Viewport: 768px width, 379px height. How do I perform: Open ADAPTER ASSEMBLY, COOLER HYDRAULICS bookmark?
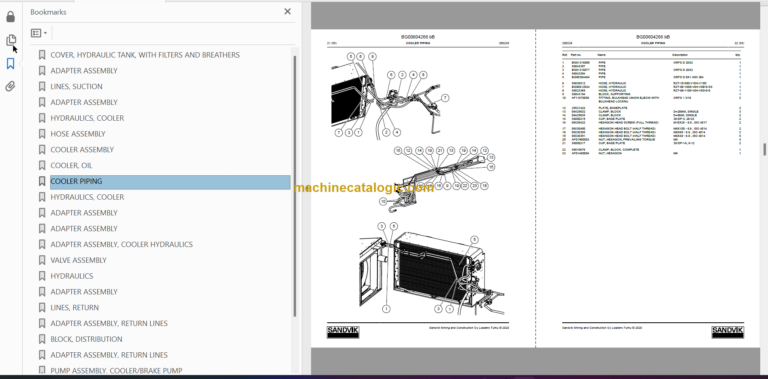coord(121,244)
